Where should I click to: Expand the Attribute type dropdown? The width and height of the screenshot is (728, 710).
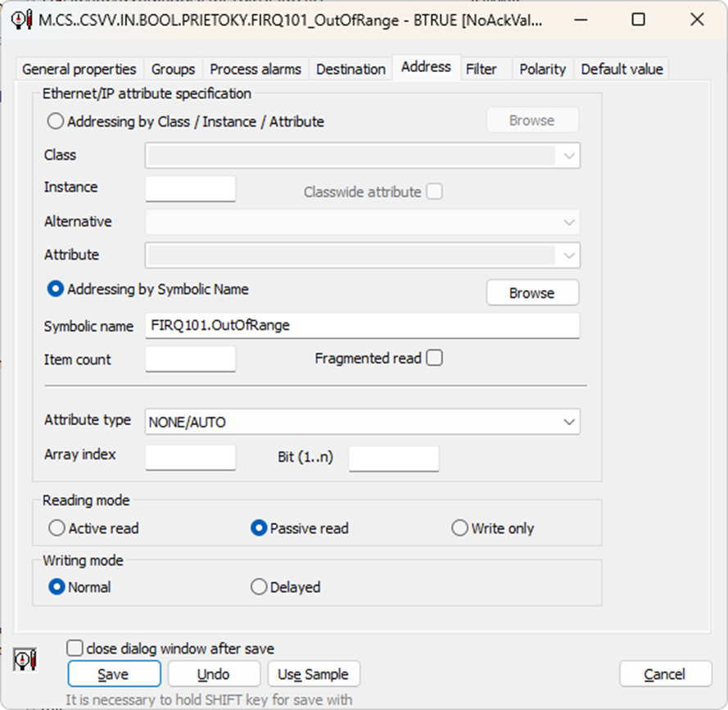tap(569, 422)
